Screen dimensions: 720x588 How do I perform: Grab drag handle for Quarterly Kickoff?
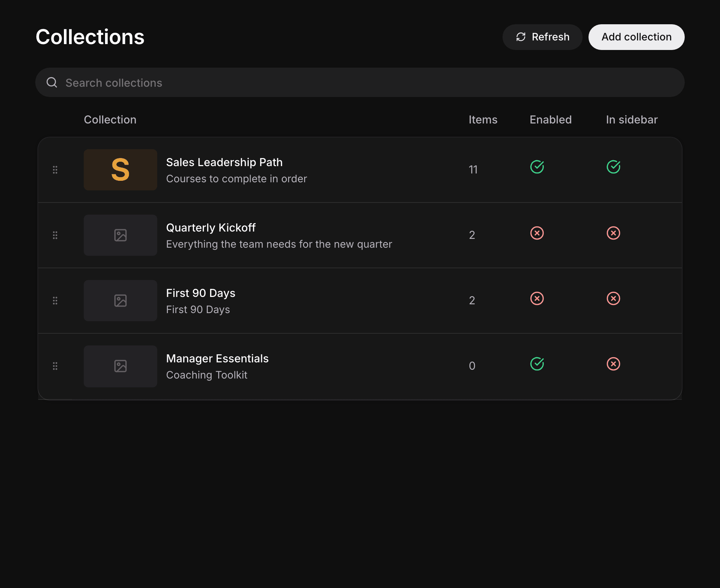[x=55, y=235]
